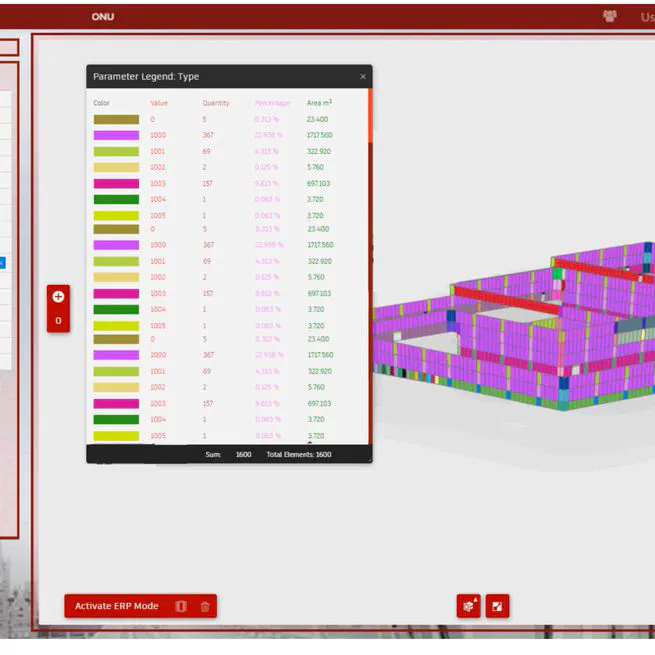Click the Quantity column header
655x655 pixels.
pyautogui.click(x=216, y=103)
